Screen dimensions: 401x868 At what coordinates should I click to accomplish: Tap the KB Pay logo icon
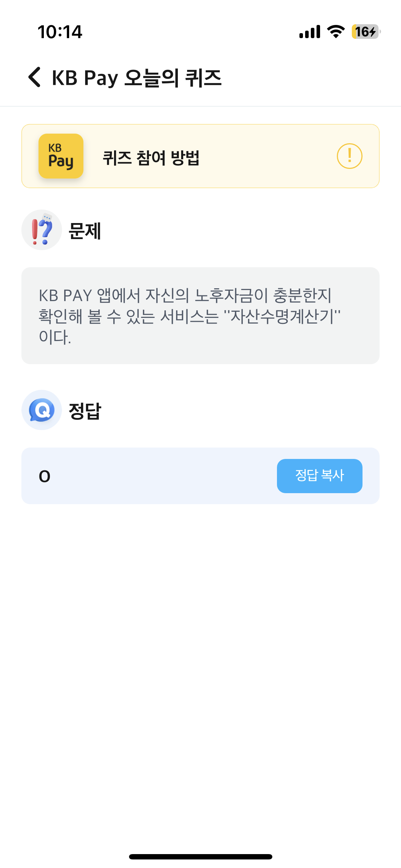click(x=61, y=156)
